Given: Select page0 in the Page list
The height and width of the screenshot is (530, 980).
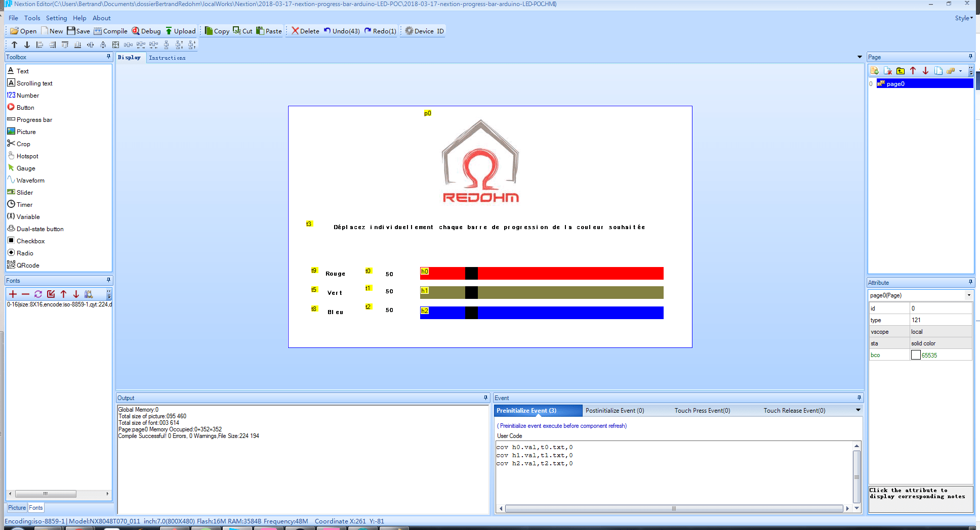Looking at the screenshot, I should click(x=924, y=83).
